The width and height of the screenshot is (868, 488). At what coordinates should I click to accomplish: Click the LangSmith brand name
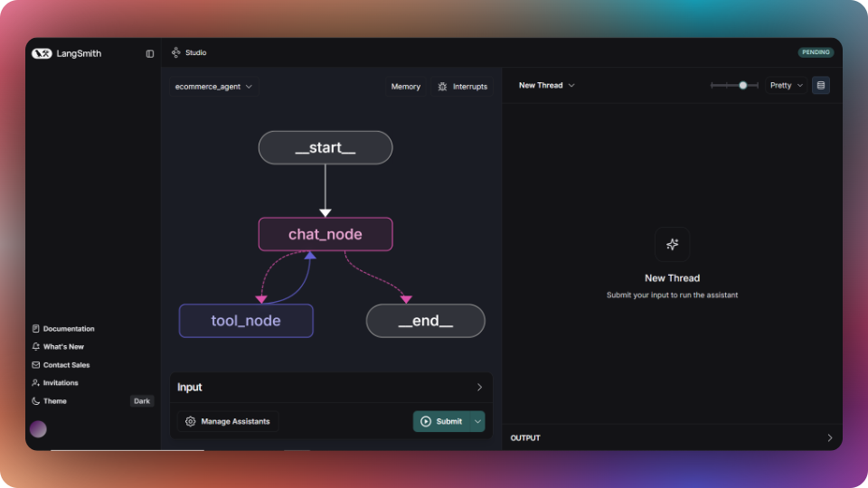pyautogui.click(x=79, y=53)
